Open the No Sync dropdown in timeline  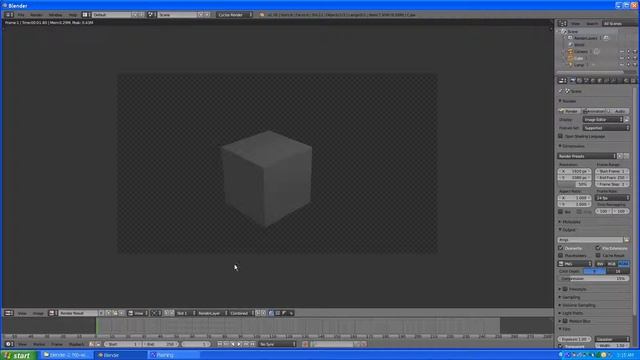coord(277,344)
